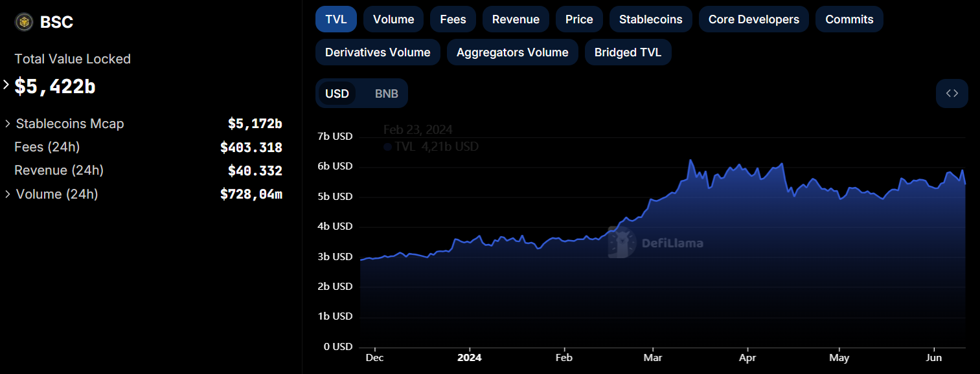
Task: Click the Mar label on time axis
Action: (x=653, y=357)
